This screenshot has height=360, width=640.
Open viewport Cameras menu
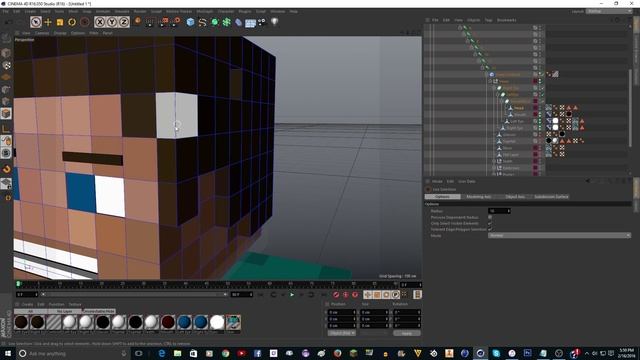[42, 33]
